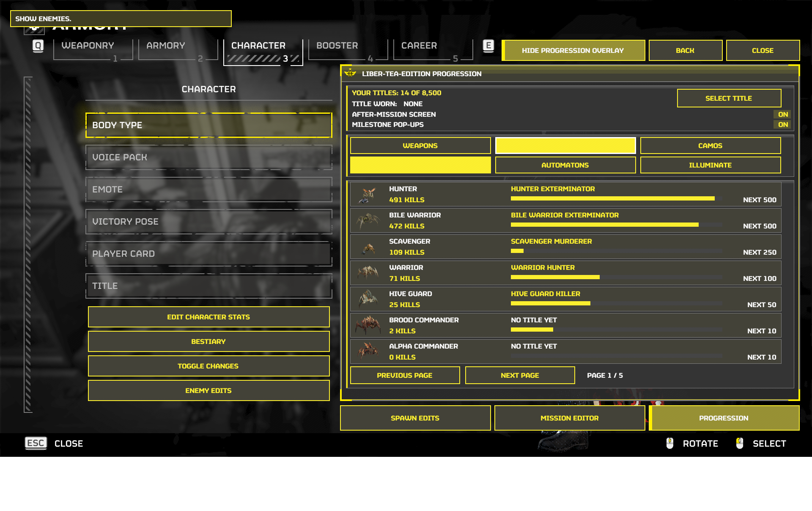
Task: Click the Brood Commander enemy icon
Action: tap(368, 325)
